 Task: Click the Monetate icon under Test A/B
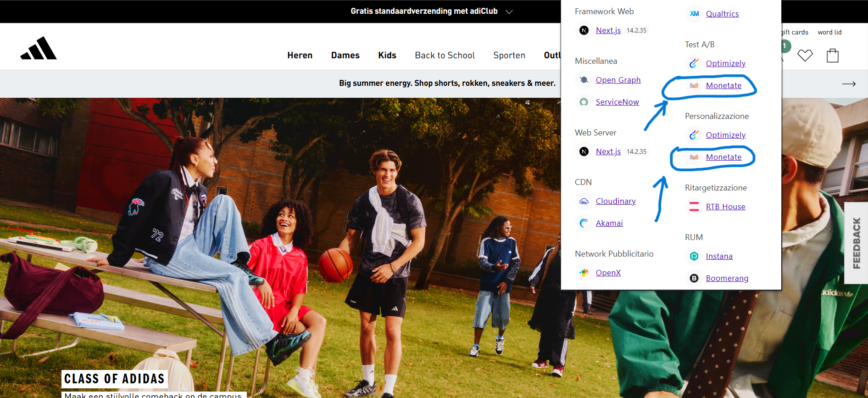coord(694,85)
